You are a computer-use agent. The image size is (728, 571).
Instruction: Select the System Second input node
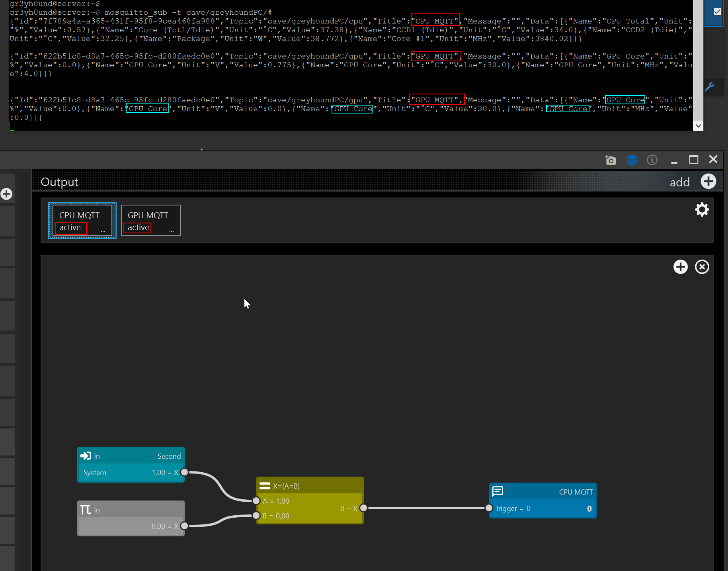131,456
